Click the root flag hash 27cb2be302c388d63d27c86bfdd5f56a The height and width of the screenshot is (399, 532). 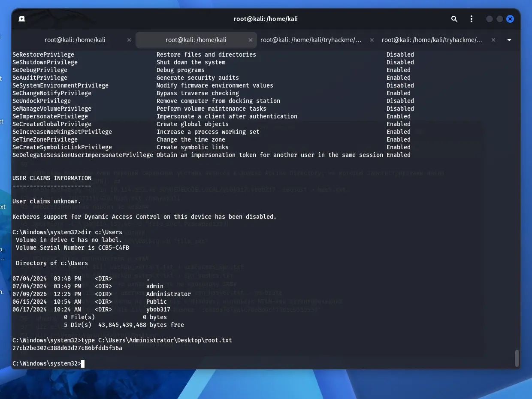click(67, 348)
